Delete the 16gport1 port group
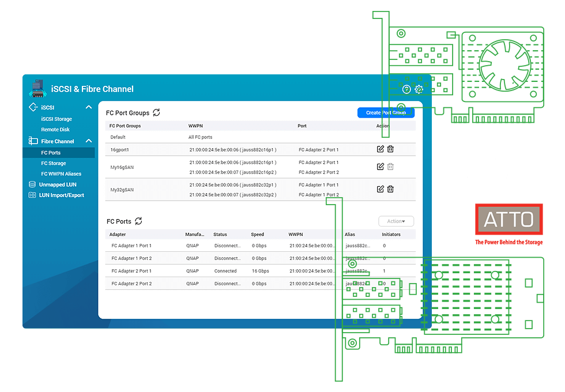The height and width of the screenshot is (392, 565). 390,149
